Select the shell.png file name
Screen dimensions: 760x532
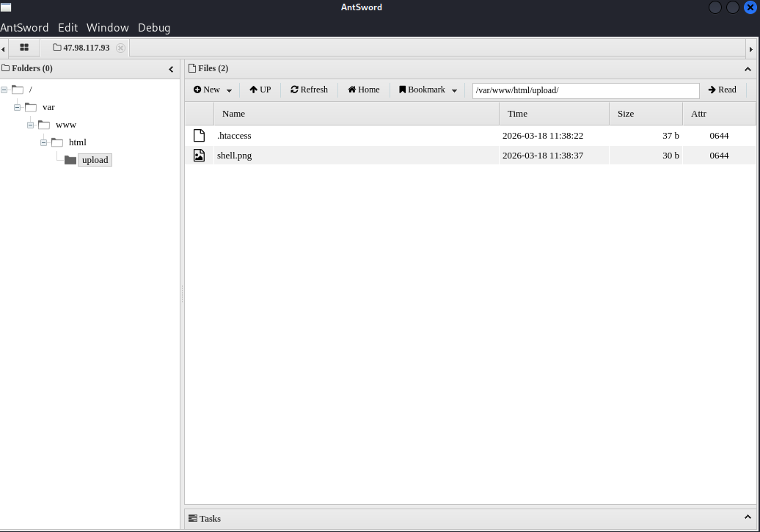tap(234, 156)
